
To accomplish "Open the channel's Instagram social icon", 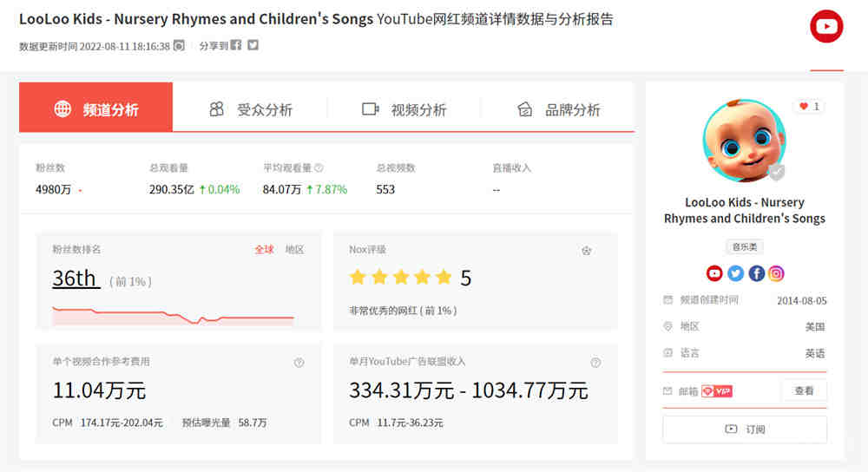I will point(776,273).
